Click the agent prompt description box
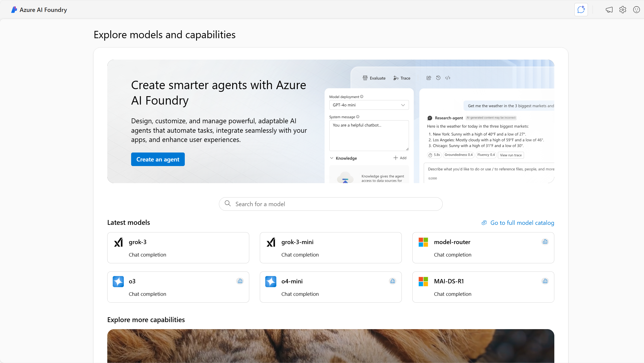Viewport: 644px width, 363px height. [x=489, y=173]
